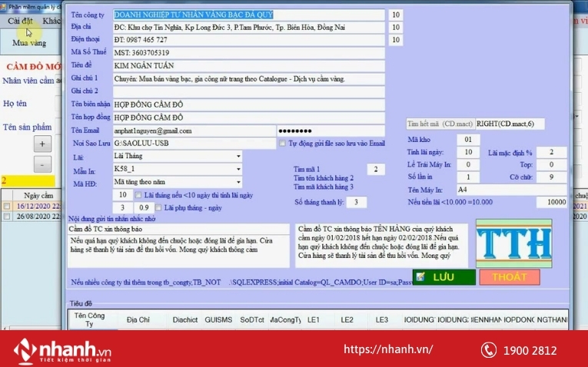The image size is (588, 367).
Task: Enable 'Tự động gửi file sao lưu vào Email'
Action: [282, 143]
